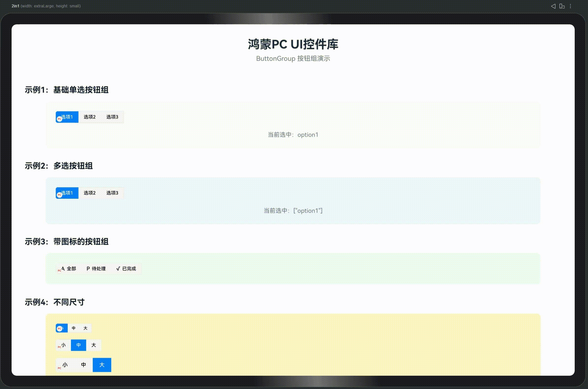
Task: Select 选项3 in the single-select button group
Action: pyautogui.click(x=112, y=117)
